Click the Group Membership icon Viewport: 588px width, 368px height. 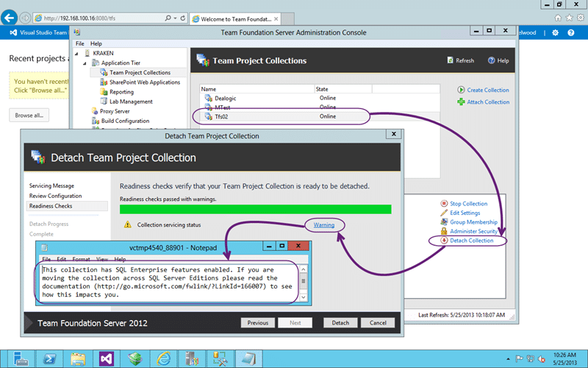(444, 222)
